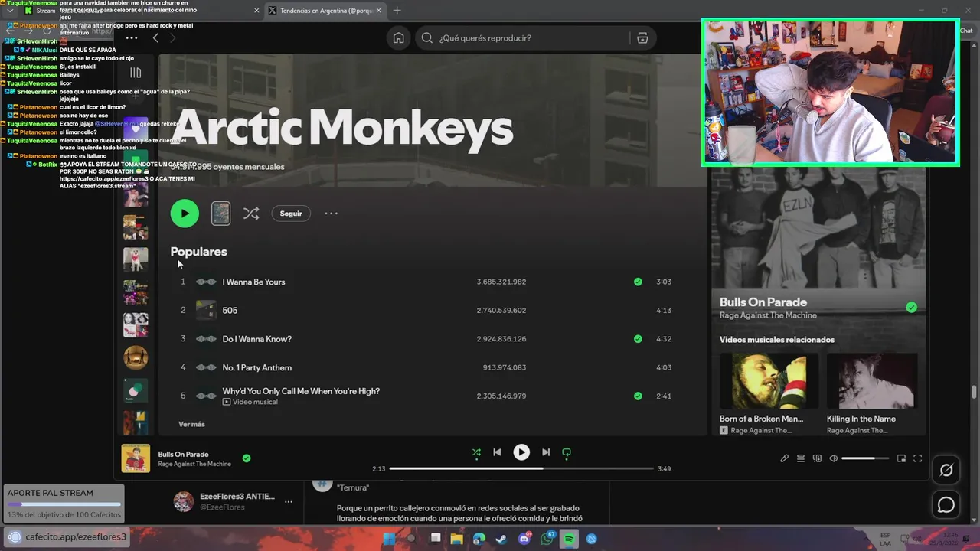980x551 pixels.
Task: Click now-playing album art in bottom bar
Action: point(136,458)
